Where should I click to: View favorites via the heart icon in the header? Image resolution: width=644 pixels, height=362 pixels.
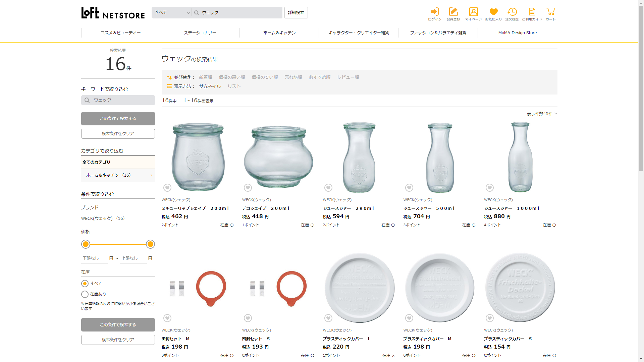(x=493, y=14)
